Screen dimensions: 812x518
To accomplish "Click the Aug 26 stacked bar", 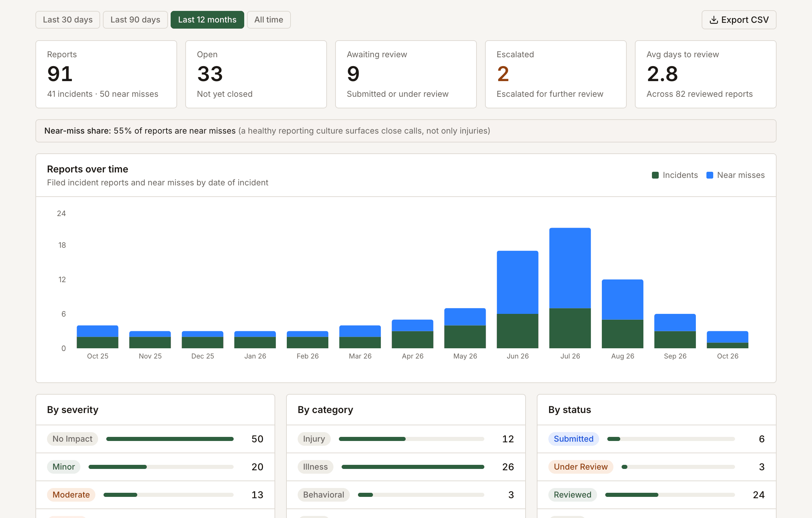I will coord(622,314).
